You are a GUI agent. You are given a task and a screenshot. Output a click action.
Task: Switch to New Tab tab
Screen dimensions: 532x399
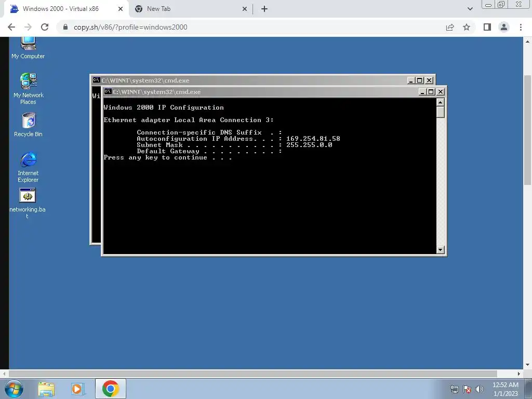191,9
